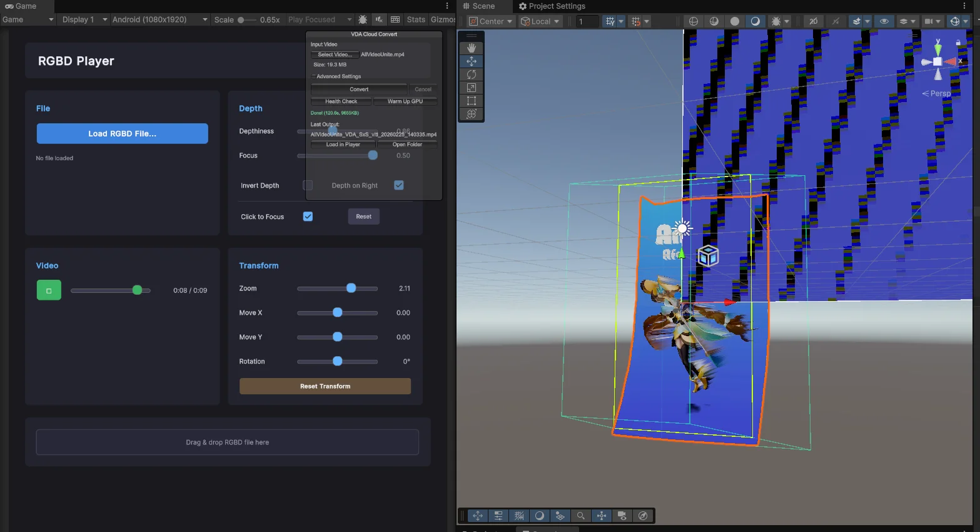Toggle grid visibility icon in Scene toolbar
The height and width of the screenshot is (532, 980).
pos(610,21)
